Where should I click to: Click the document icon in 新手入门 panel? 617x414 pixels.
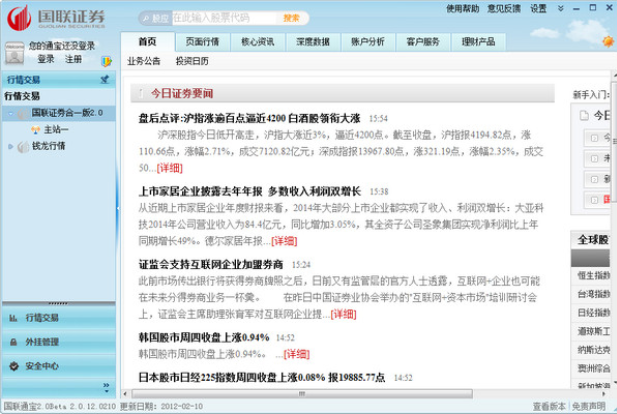pyautogui.click(x=584, y=115)
